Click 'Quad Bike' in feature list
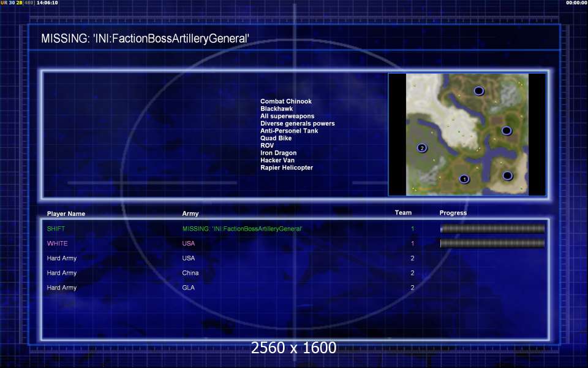Image resolution: width=588 pixels, height=368 pixels. pos(276,138)
